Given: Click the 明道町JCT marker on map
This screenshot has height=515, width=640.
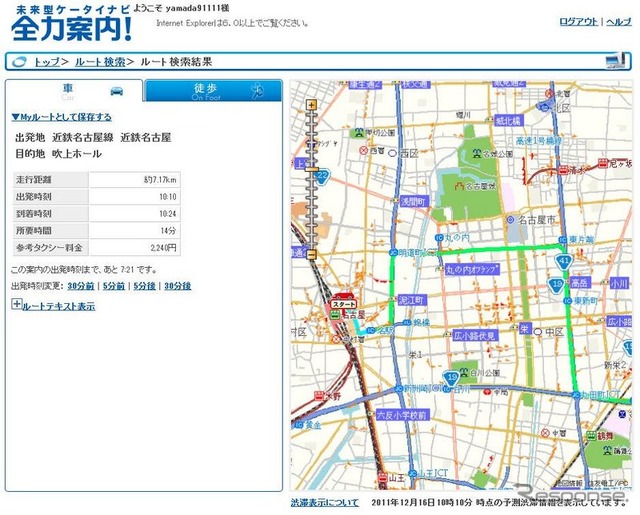Looking at the screenshot, I should (393, 253).
